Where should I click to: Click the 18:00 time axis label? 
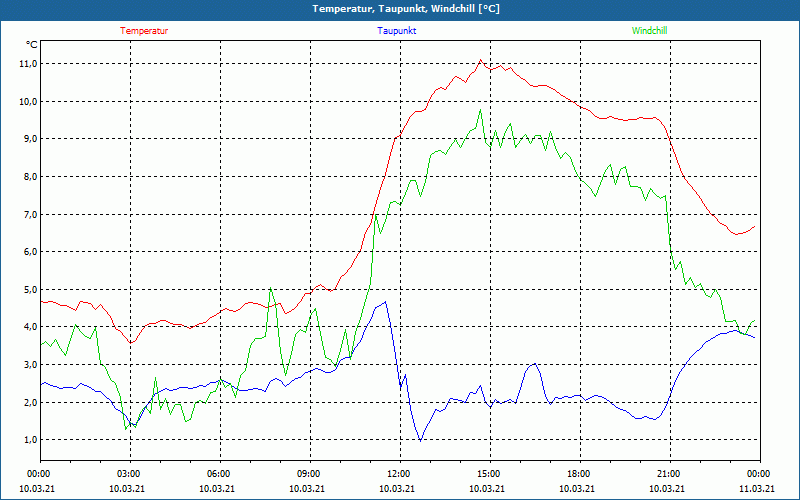(x=581, y=474)
